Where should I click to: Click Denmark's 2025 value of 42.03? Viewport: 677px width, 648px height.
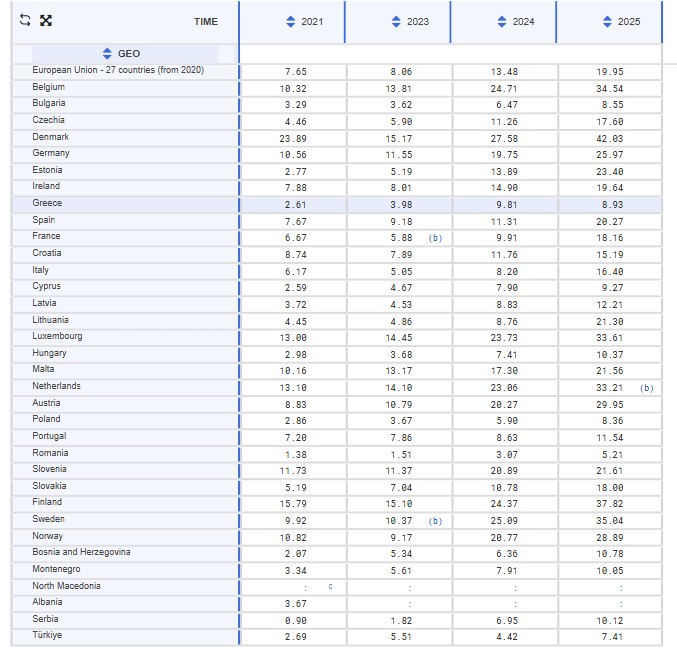click(x=608, y=138)
